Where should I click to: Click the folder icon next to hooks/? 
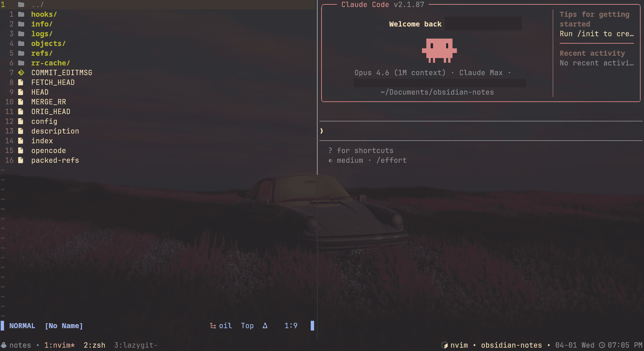(x=21, y=14)
